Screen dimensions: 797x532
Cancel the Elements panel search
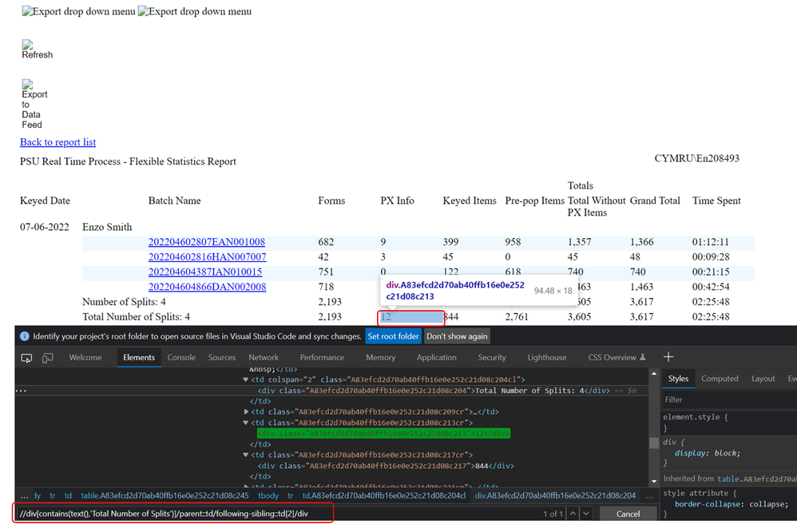pos(628,514)
